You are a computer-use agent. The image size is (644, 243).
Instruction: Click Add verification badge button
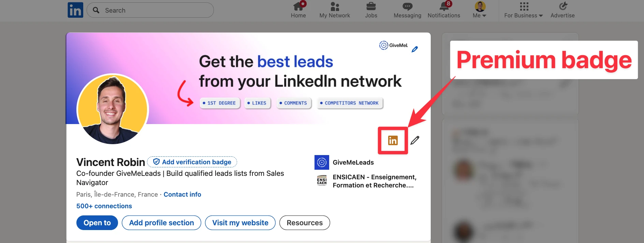coord(192,162)
